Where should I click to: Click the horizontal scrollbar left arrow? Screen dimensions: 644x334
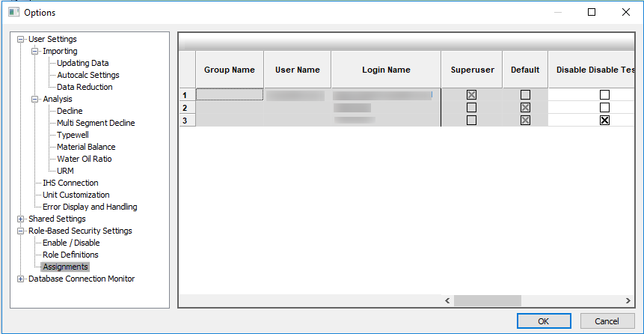tap(447, 300)
